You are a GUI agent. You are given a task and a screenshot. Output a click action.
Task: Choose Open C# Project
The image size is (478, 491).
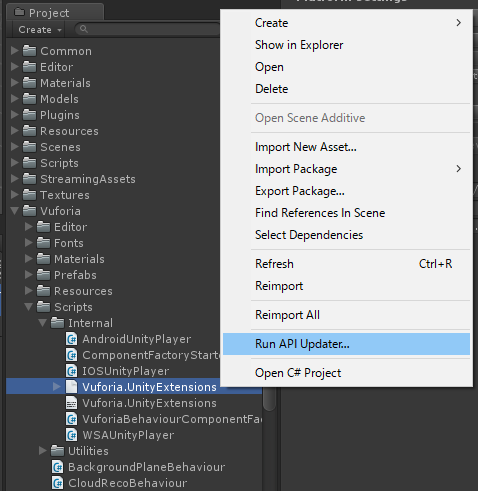tap(346, 373)
